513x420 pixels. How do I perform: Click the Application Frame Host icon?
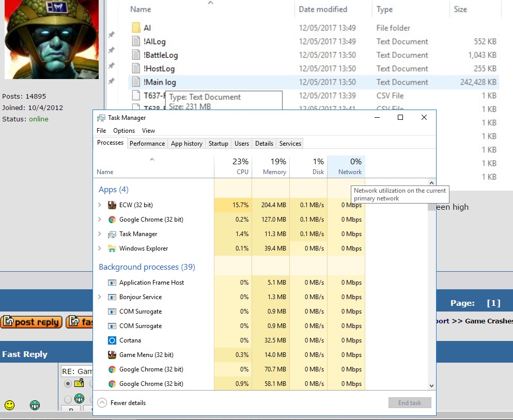pos(112,283)
